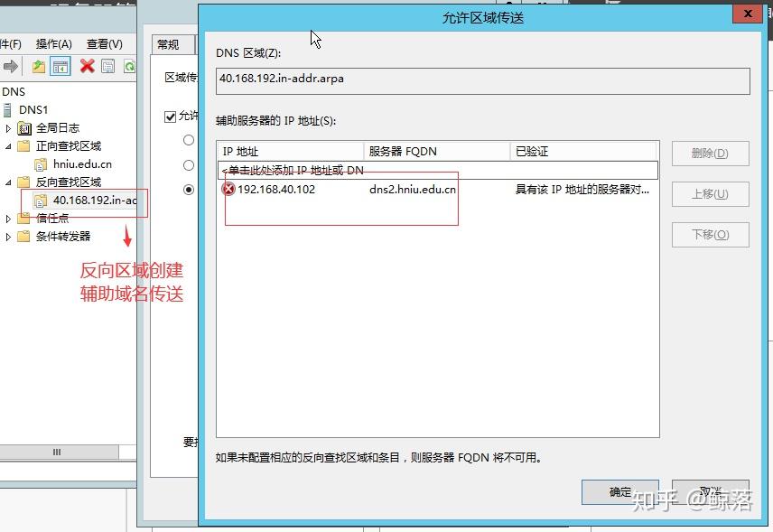Image resolution: width=773 pixels, height=532 pixels.
Task: Select the hniu.edu.cn zone icon
Action: coord(41,164)
